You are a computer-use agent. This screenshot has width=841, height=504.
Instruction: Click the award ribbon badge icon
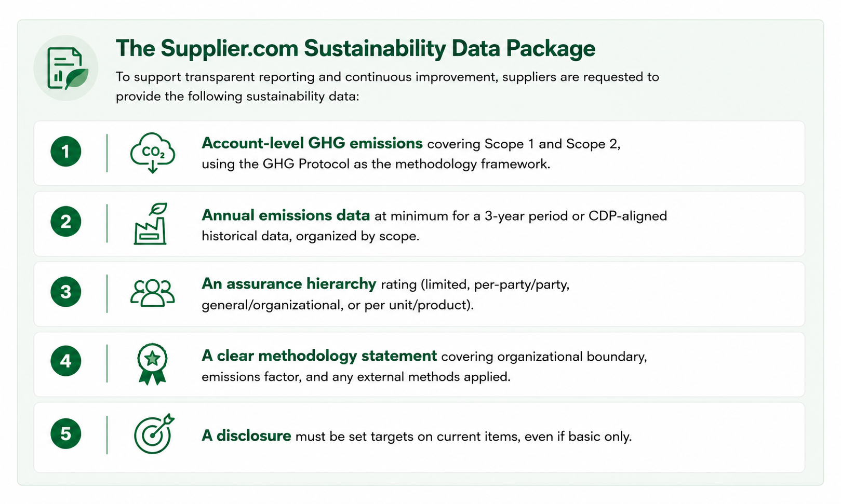point(152,364)
